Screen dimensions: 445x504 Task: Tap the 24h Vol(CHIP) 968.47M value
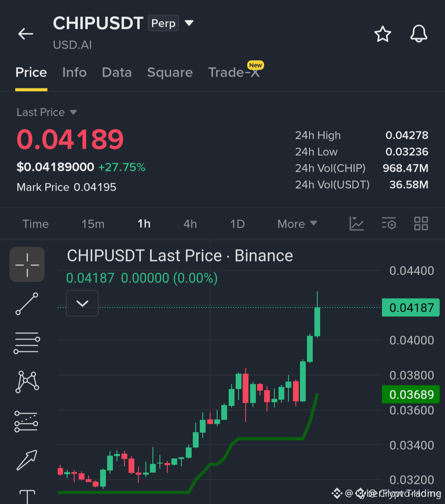[x=405, y=168]
